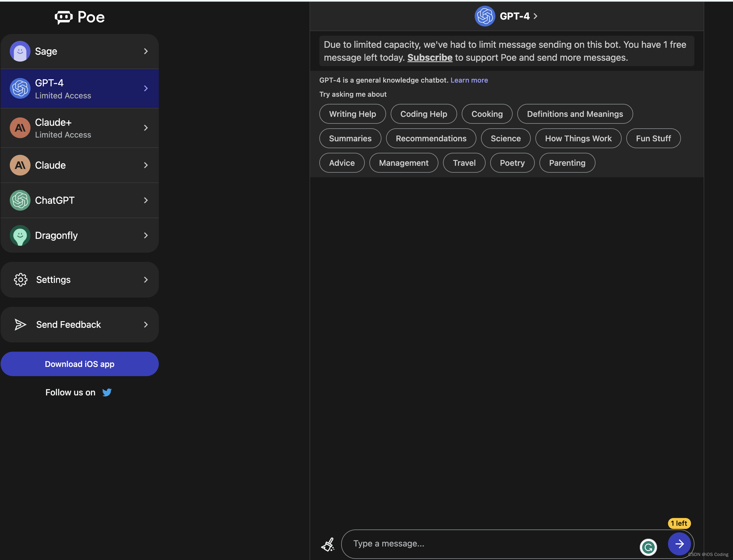733x560 pixels.
Task: Choose the Coding Help suggestion chip
Action: pyautogui.click(x=423, y=114)
